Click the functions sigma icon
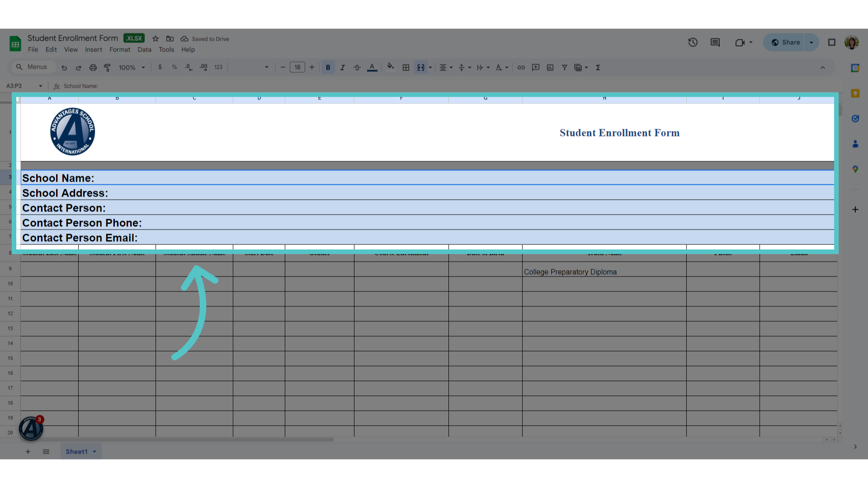868x488 pixels. point(598,67)
